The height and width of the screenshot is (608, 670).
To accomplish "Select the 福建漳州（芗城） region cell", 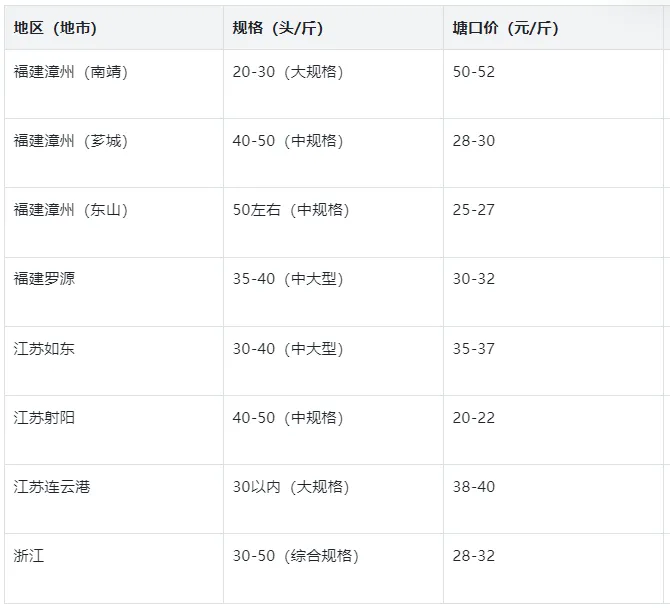I will (x=71, y=141).
